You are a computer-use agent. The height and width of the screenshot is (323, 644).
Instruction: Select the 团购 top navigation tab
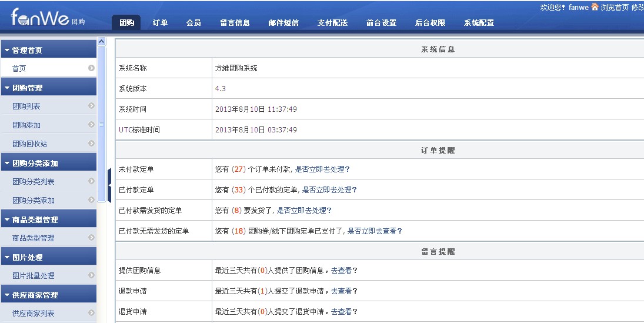coord(126,22)
